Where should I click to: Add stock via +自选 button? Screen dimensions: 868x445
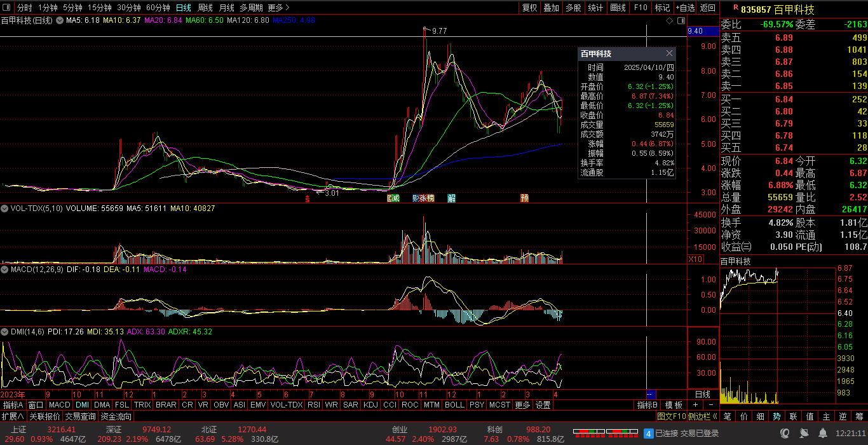(685, 8)
